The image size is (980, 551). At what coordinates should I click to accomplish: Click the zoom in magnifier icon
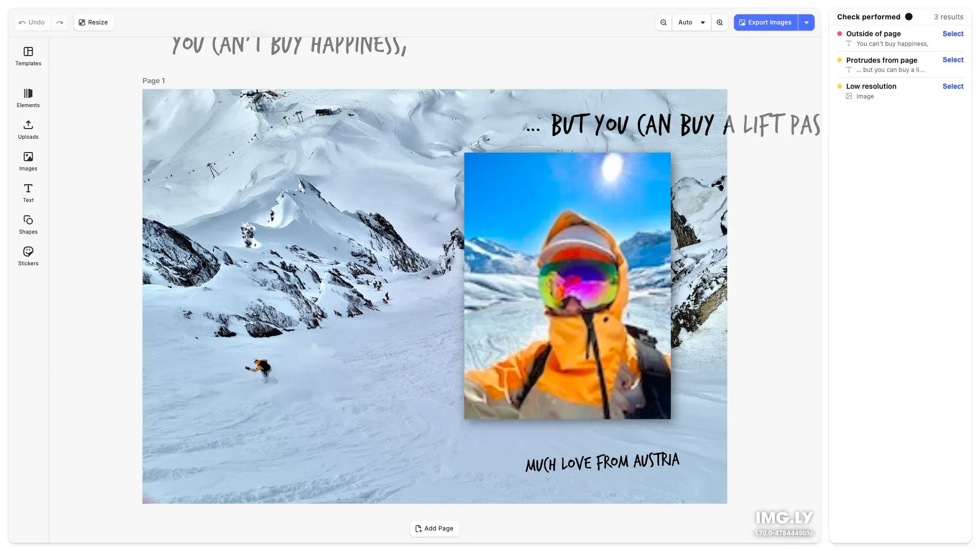(720, 22)
